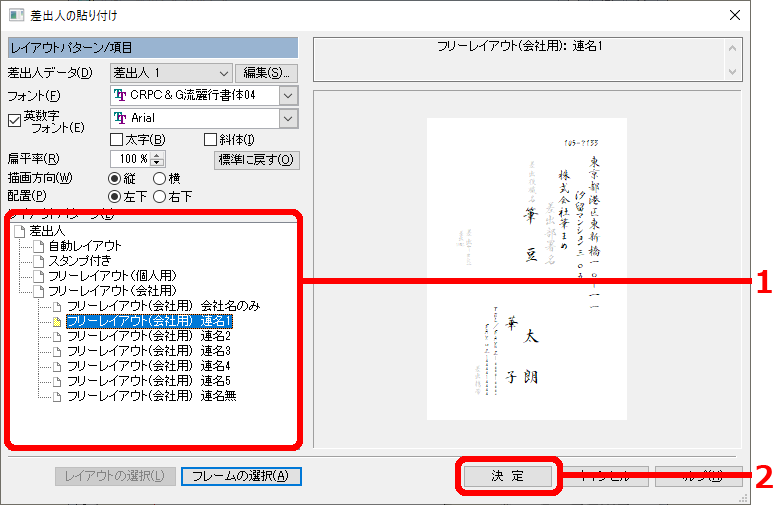Enable the 太字(B) bold checkbox
This screenshot has height=505, width=780.
tap(116, 140)
